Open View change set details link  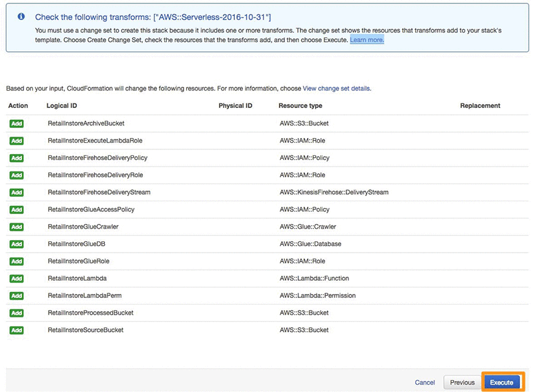337,89
